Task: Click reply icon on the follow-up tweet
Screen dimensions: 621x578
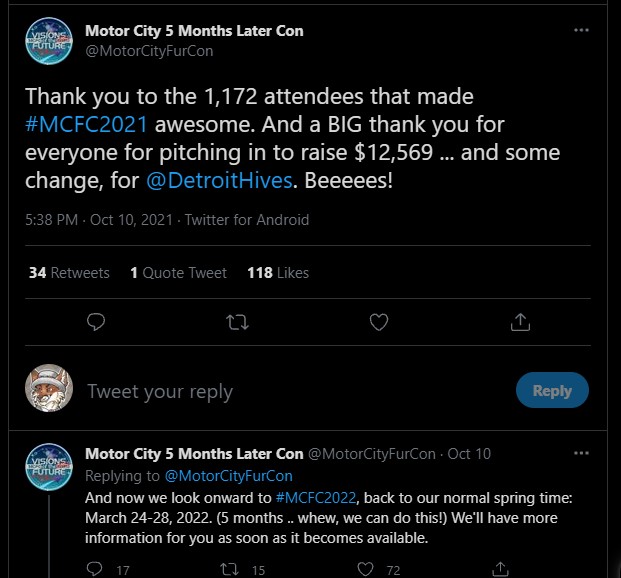Action: coord(95,568)
